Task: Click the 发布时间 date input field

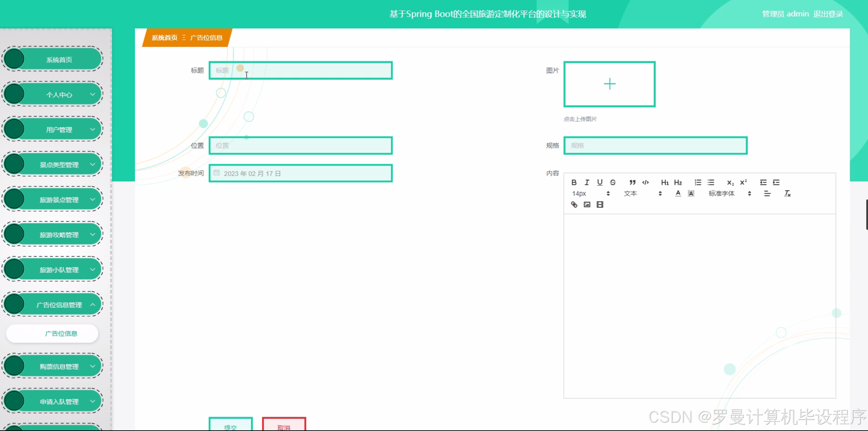Action: pyautogui.click(x=300, y=173)
